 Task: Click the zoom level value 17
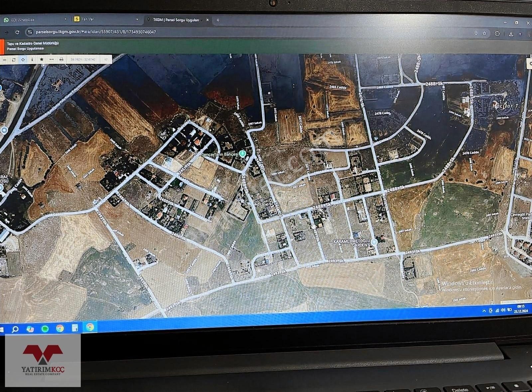click(106, 59)
